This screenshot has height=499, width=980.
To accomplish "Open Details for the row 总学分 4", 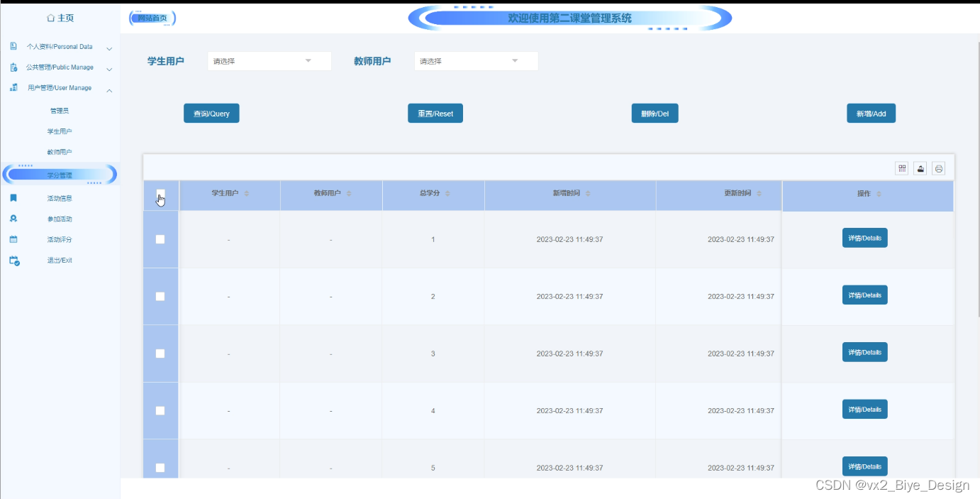I will [864, 410].
